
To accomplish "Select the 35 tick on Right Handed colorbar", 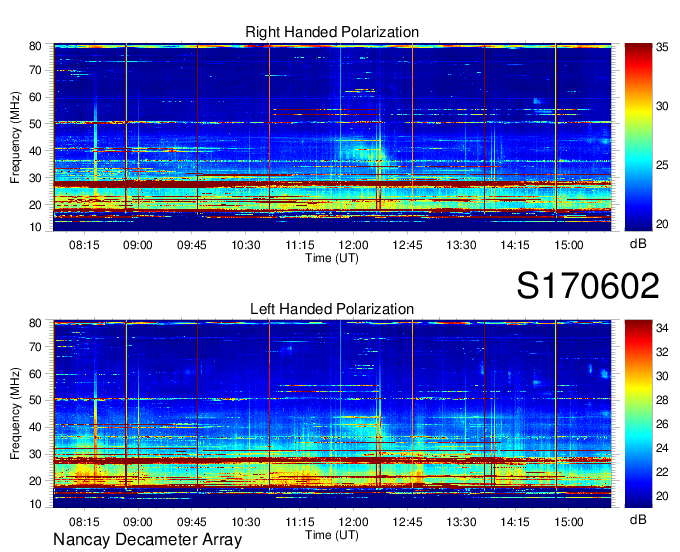I will point(662,47).
